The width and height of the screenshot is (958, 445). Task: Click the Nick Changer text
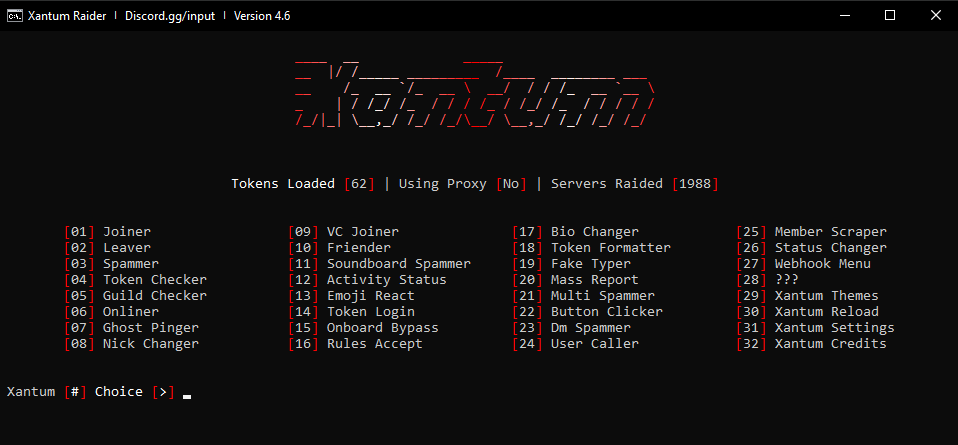(150, 344)
